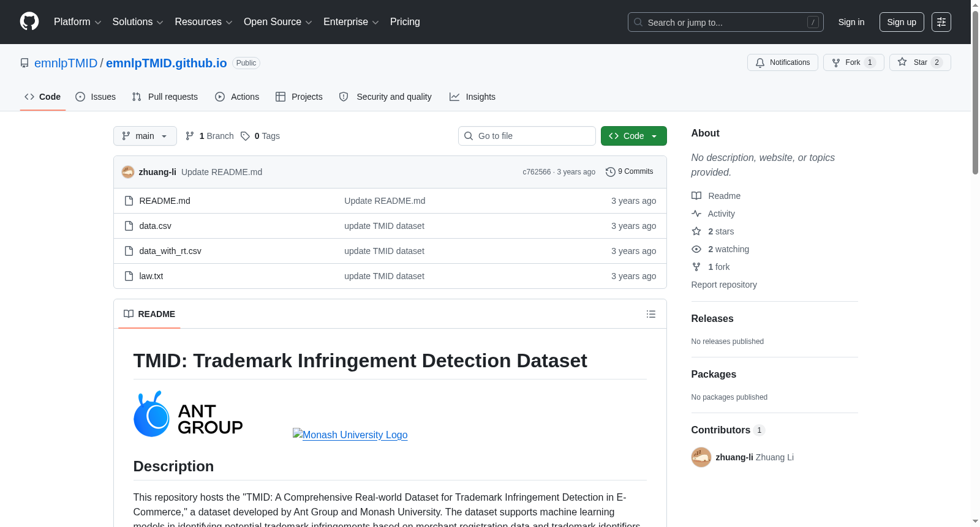Image resolution: width=980 pixels, height=527 pixels.
Task: Click the tag icon beside 0 Tags
Action: [245, 136]
